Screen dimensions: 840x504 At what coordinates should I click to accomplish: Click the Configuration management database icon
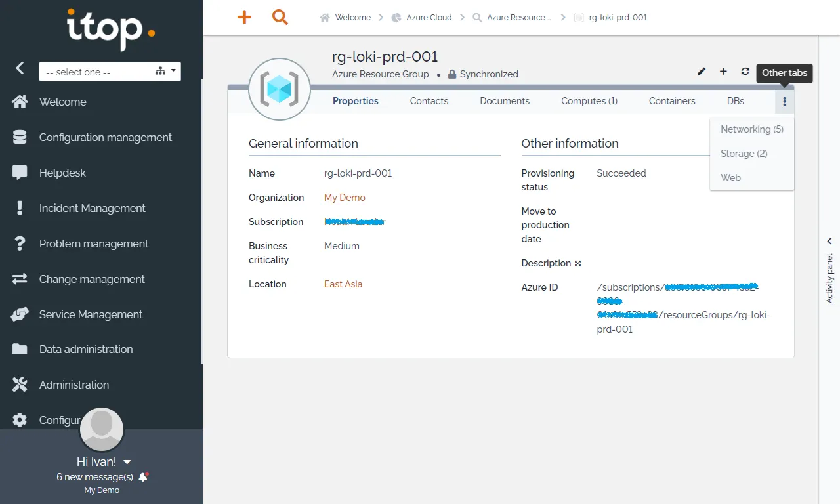[20, 137]
